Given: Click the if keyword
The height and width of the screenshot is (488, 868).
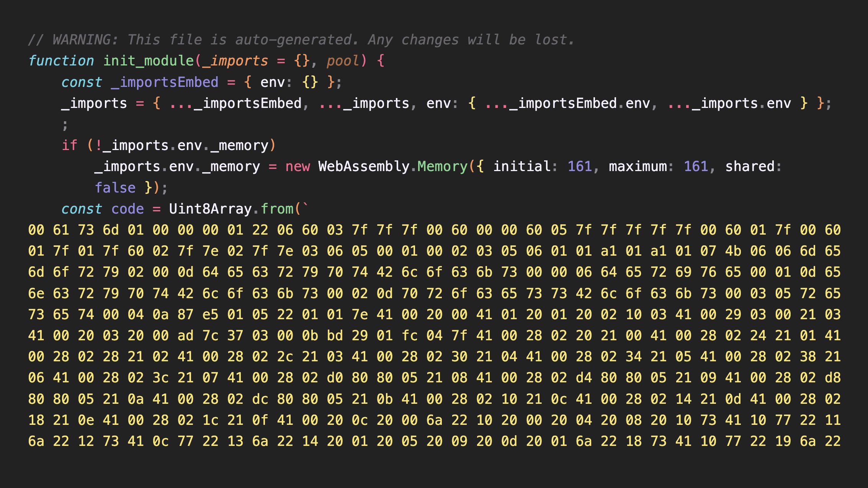Looking at the screenshot, I should pyautogui.click(x=69, y=145).
